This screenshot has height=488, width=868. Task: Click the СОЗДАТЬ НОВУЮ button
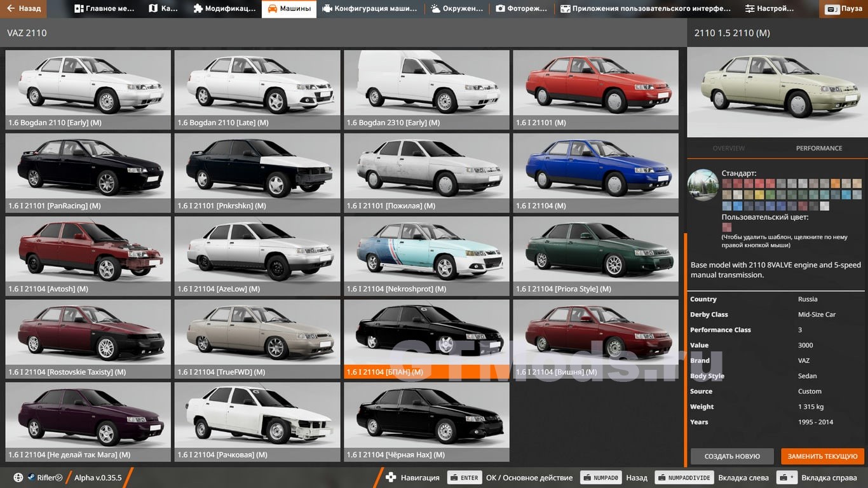click(732, 456)
